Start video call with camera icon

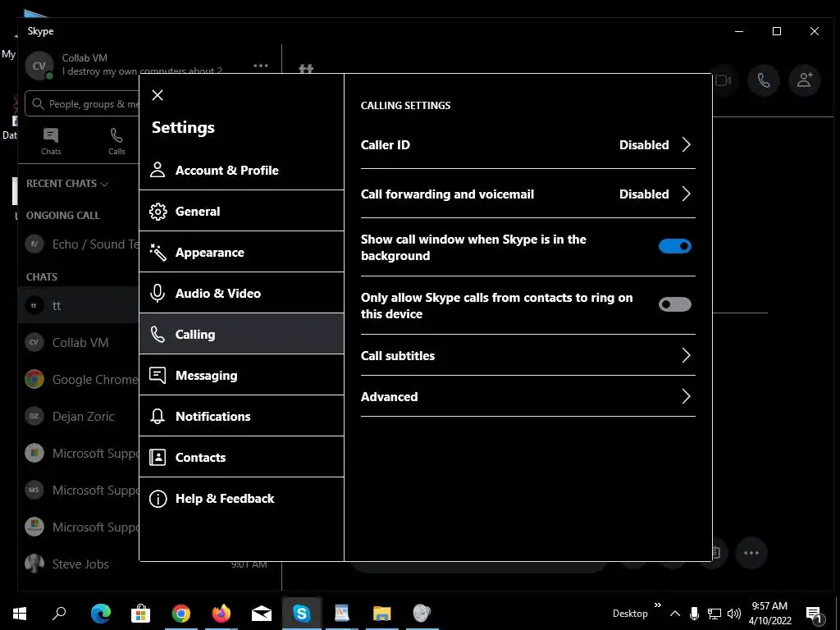coord(724,80)
